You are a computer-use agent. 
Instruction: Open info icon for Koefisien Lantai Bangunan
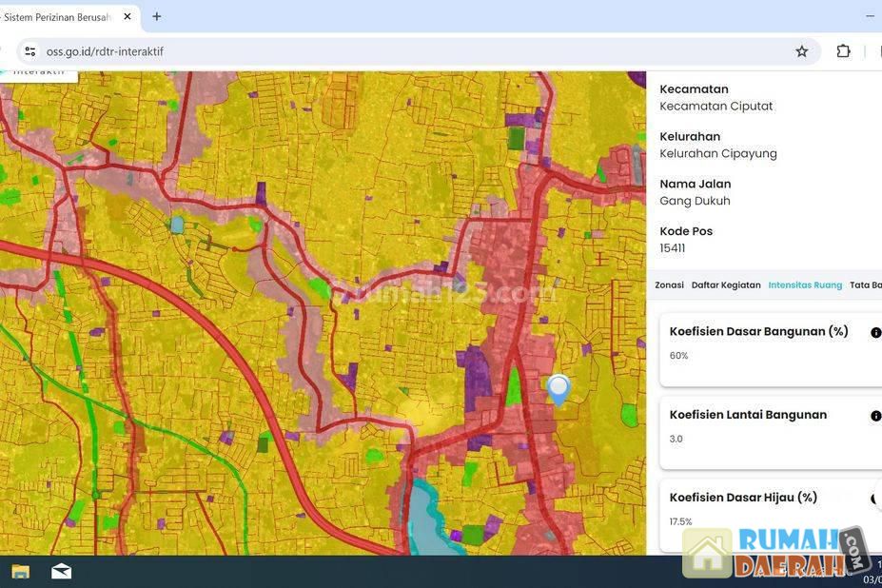pyautogui.click(x=875, y=416)
